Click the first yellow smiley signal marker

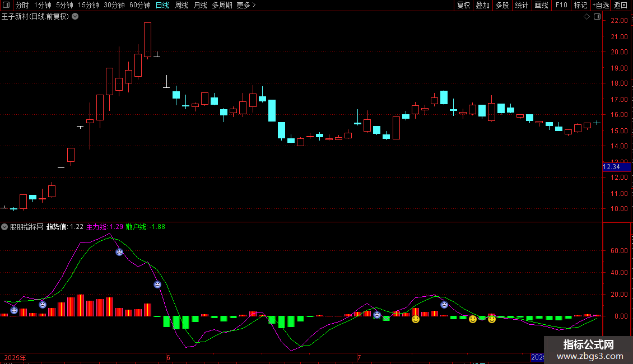416,320
